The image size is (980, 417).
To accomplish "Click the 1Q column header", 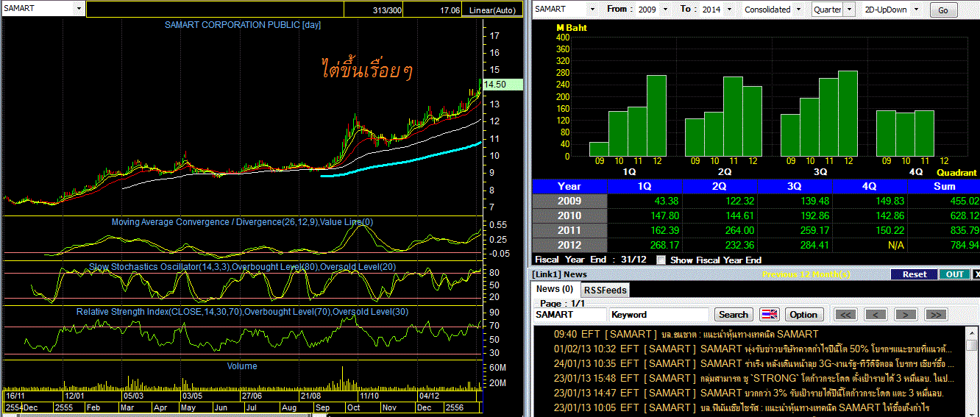I will pyautogui.click(x=645, y=186).
